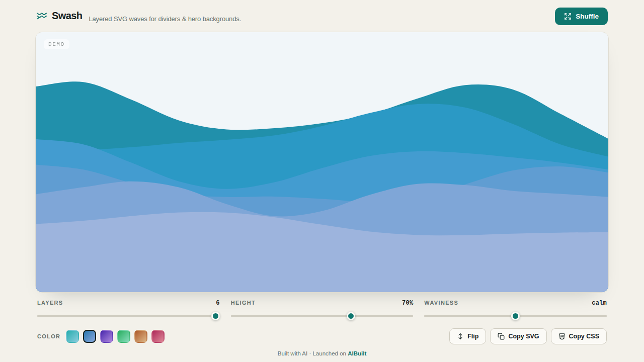
Task: Open the AIBuilt link in footer
Action: click(357, 353)
